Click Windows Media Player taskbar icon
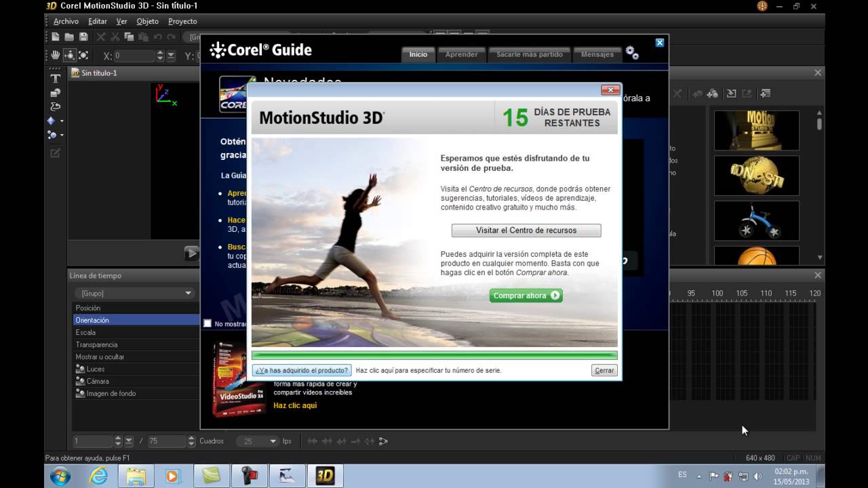The width and height of the screenshot is (868, 488). click(x=172, y=476)
